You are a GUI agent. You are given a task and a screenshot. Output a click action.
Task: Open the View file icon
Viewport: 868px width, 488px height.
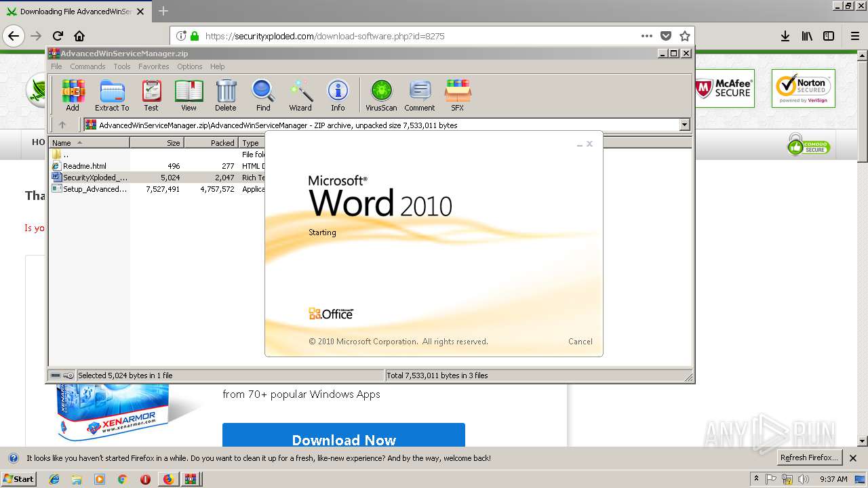click(x=189, y=96)
